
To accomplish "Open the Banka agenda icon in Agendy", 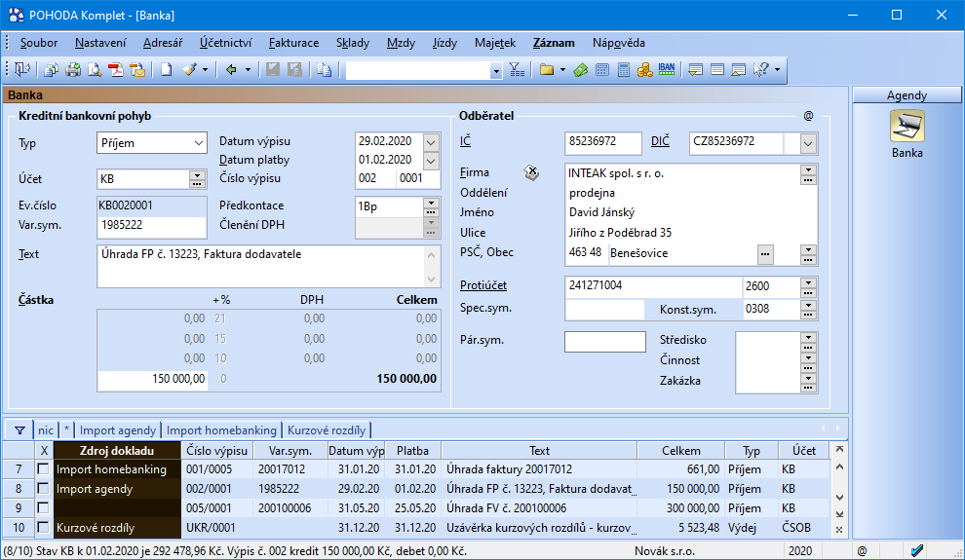I will pyautogui.click(x=907, y=126).
